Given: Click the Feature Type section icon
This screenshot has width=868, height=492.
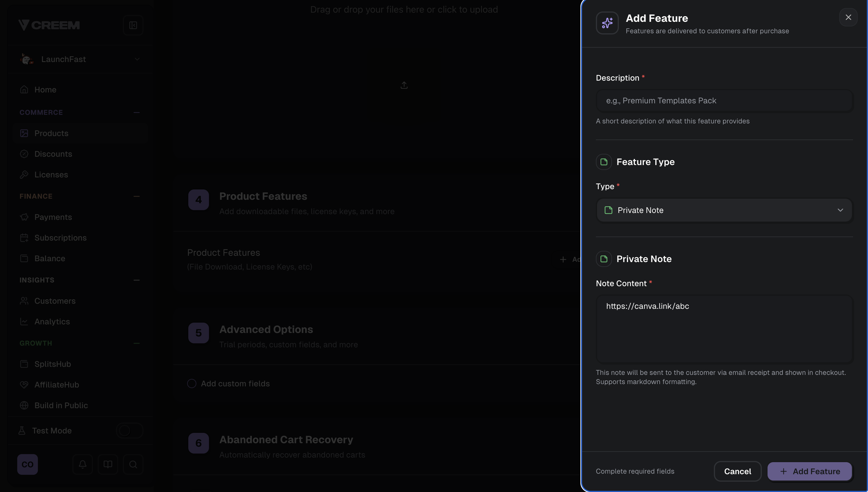Looking at the screenshot, I should (604, 162).
